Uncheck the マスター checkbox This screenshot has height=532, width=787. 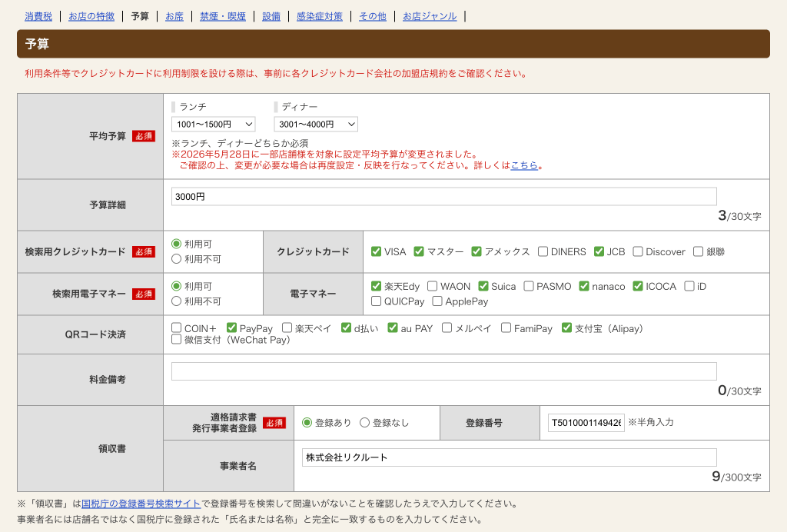click(x=419, y=251)
